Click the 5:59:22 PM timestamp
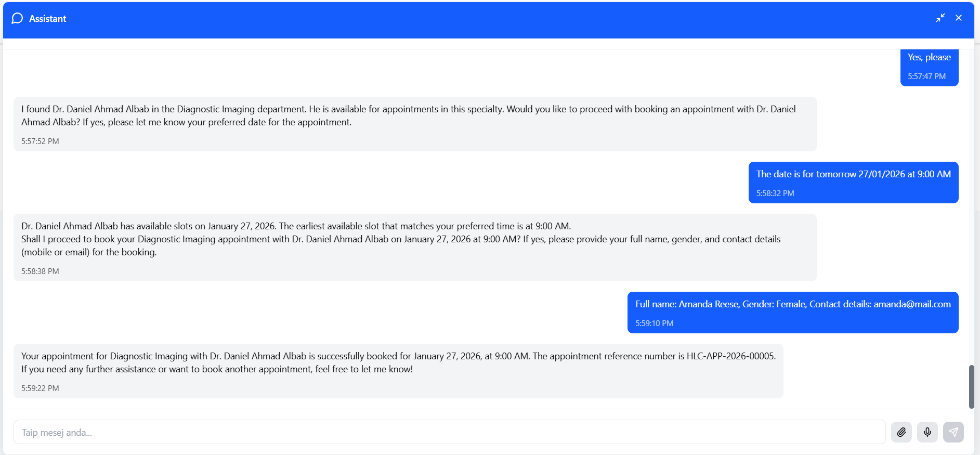Image resolution: width=980 pixels, height=455 pixels. [40, 388]
